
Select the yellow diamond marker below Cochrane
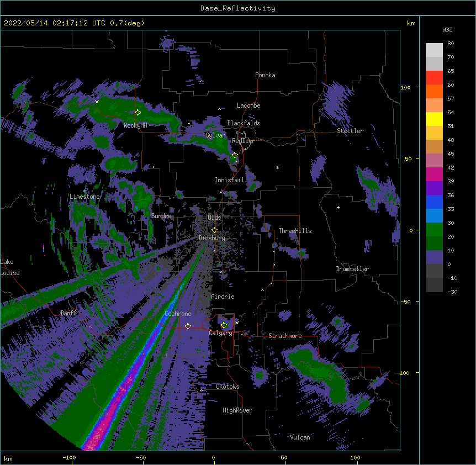pos(188,326)
